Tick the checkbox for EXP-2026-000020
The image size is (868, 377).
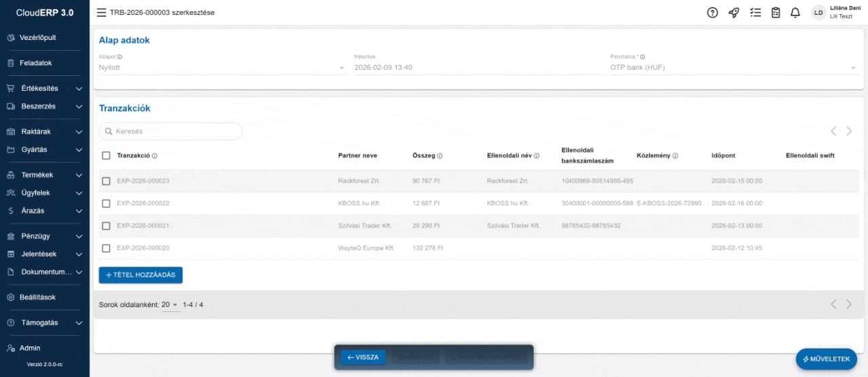click(106, 248)
